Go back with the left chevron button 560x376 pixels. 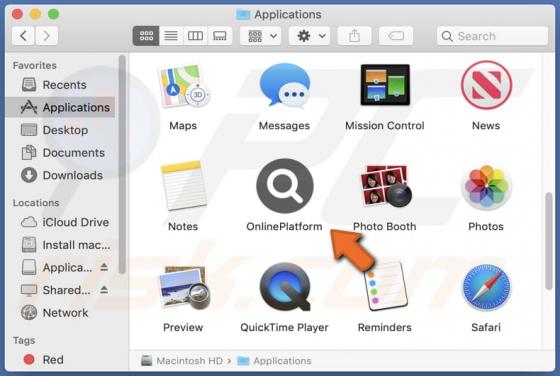point(23,36)
